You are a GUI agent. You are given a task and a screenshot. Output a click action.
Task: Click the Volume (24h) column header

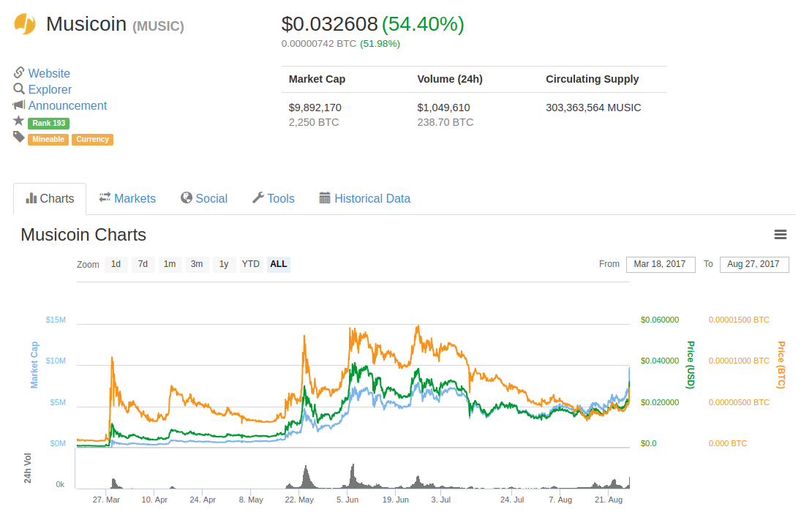tap(450, 79)
